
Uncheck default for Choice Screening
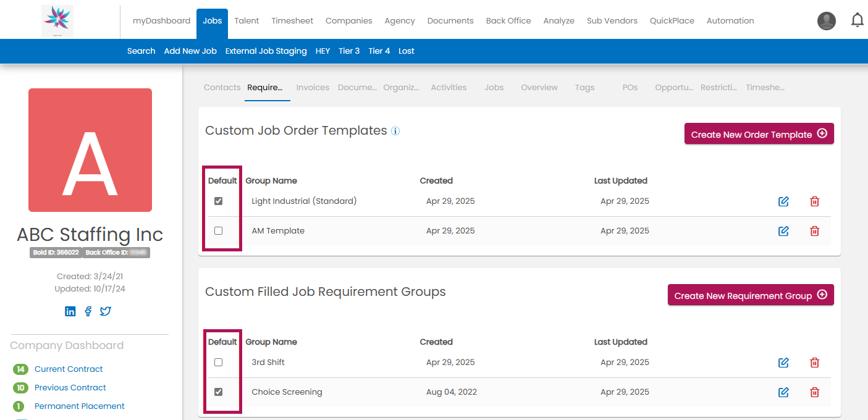pos(218,392)
